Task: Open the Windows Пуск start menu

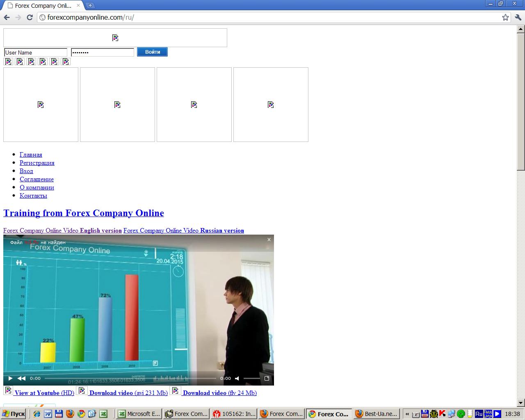Action: click(x=14, y=414)
